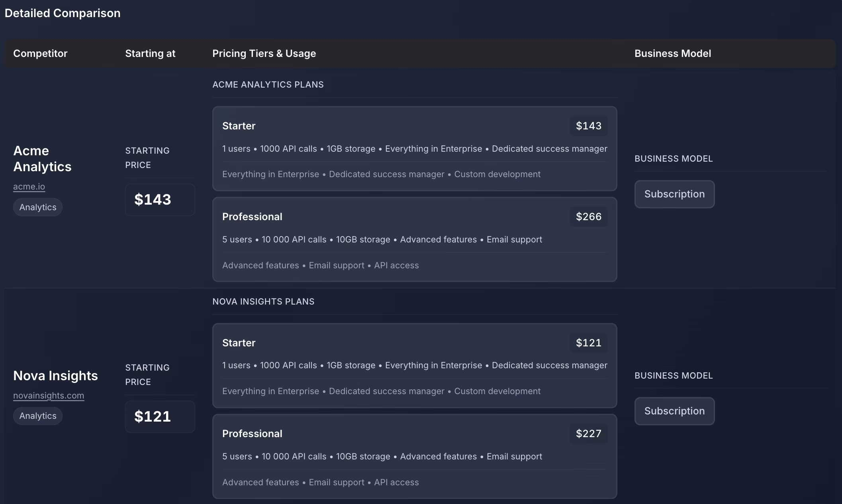Click Acme Analytics Subscription badge

674,194
